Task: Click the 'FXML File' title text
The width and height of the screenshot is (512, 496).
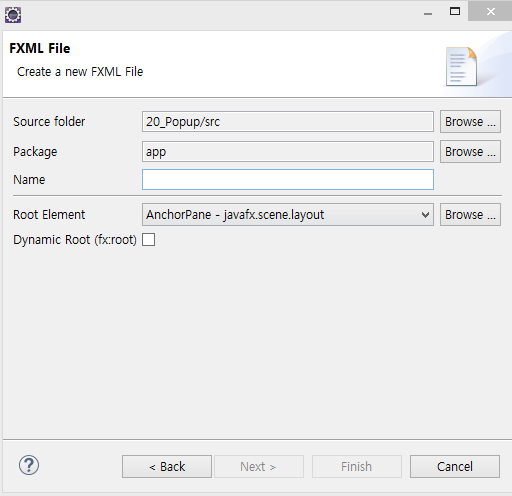Action: [40, 49]
